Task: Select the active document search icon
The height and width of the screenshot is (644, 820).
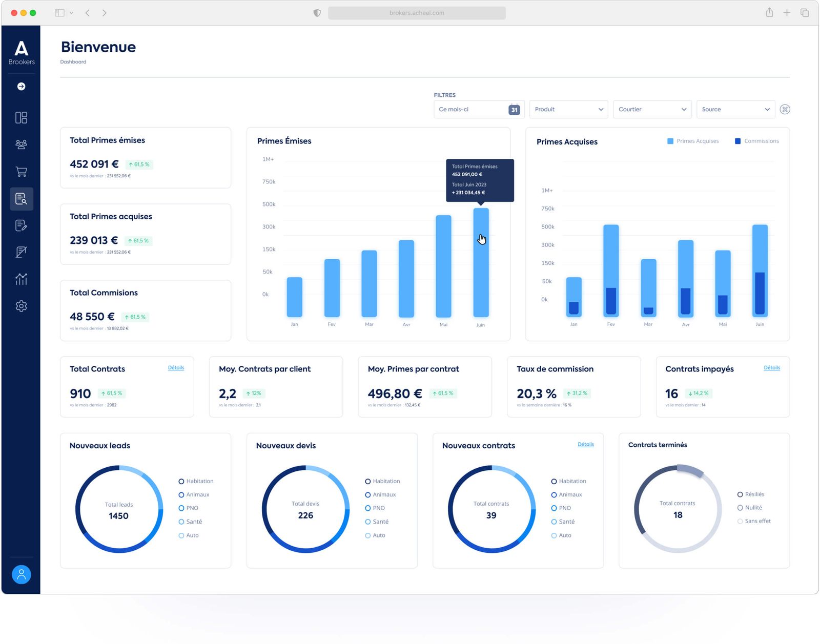Action: (21, 199)
